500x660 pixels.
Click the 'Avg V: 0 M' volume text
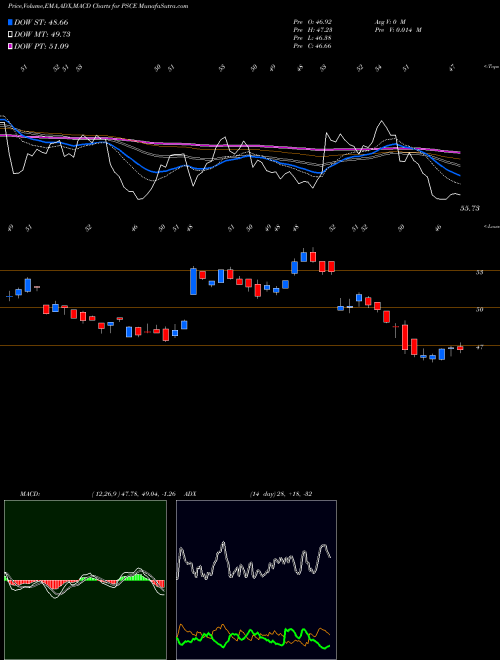point(389,22)
